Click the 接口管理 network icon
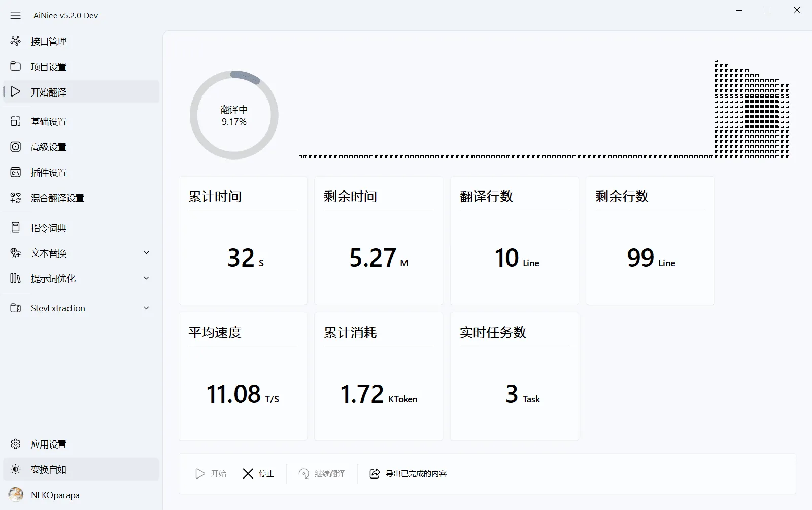Image resolution: width=812 pixels, height=510 pixels. pyautogui.click(x=16, y=41)
